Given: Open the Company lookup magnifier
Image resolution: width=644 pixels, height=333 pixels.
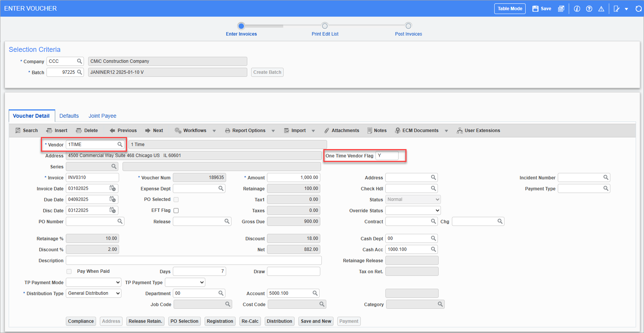Looking at the screenshot, I should point(79,61).
